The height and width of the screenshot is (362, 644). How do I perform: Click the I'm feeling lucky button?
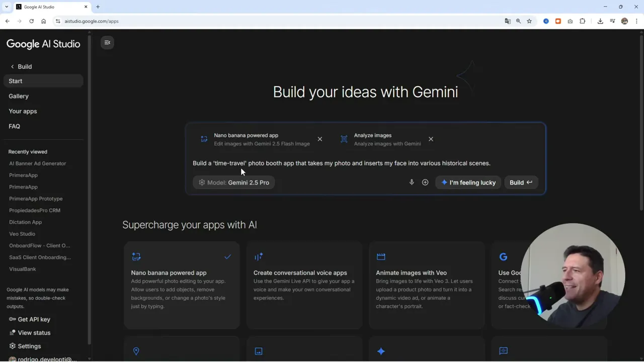pyautogui.click(x=468, y=182)
